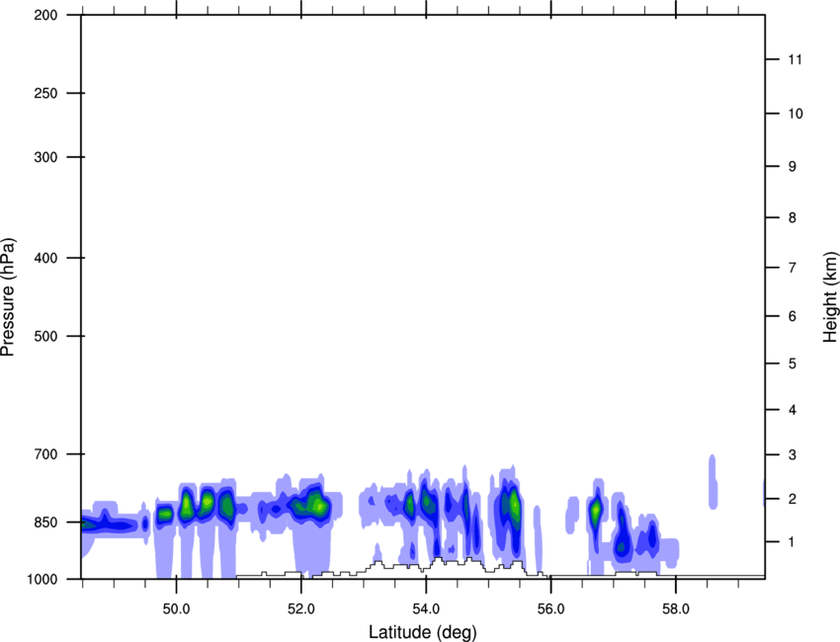Click the 250 pressure tick label
Viewport: 840px width, 642px height.
click(x=45, y=93)
